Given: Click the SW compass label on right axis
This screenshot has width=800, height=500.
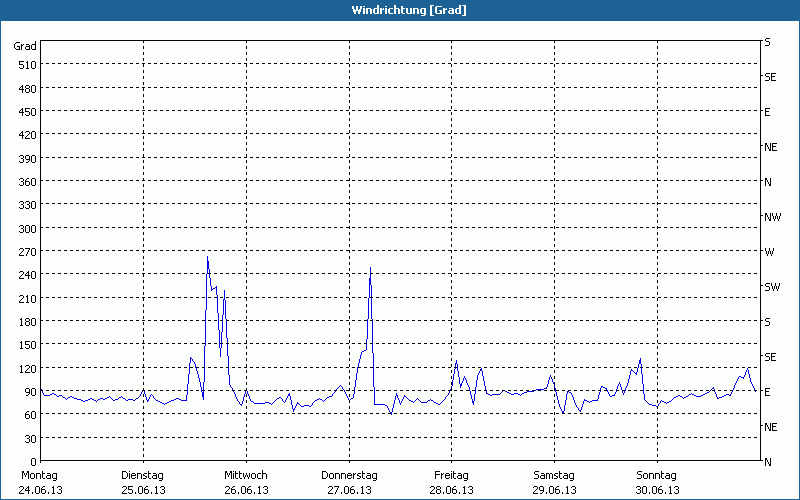Looking at the screenshot, I should click(771, 287).
